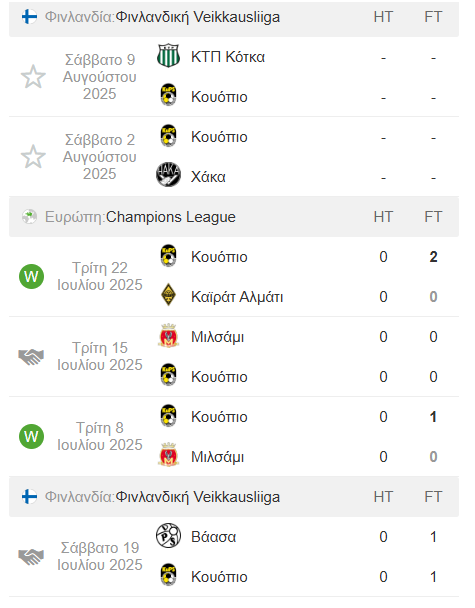Select the ΚΤΠ Κότκα team name

(228, 57)
